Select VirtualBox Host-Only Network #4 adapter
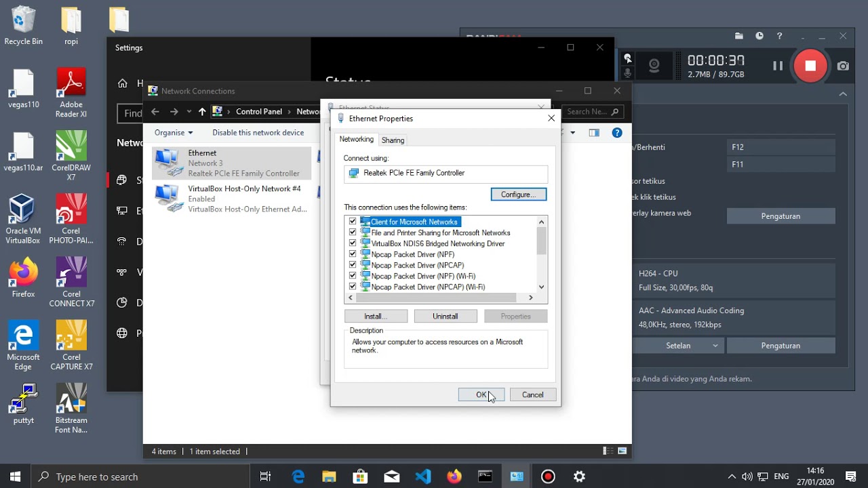Viewport: 868px width, 488px height. click(232, 199)
